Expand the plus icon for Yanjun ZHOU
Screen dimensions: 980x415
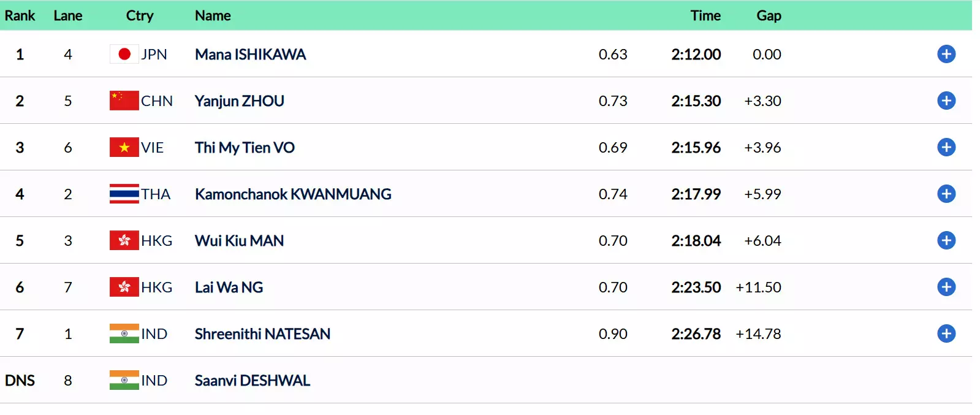click(946, 101)
